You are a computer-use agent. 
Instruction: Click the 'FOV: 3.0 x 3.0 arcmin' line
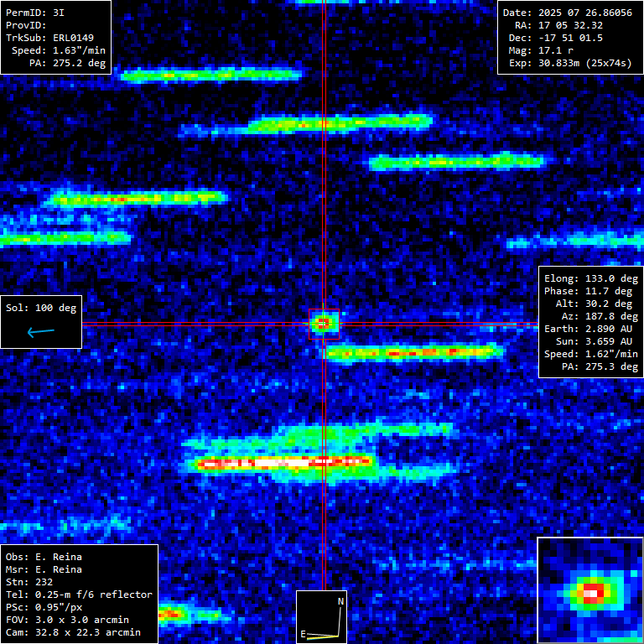67,621
